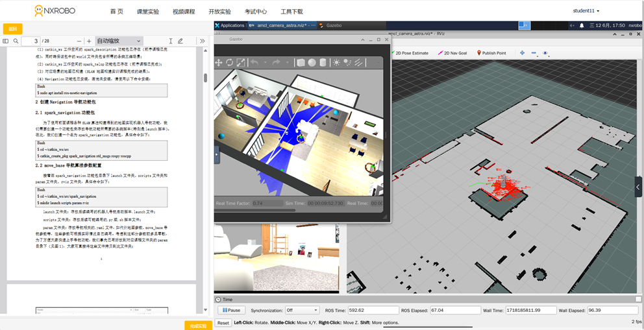Activate the PDF text selection cursor tool
644x330 pixels.
[x=171, y=41]
